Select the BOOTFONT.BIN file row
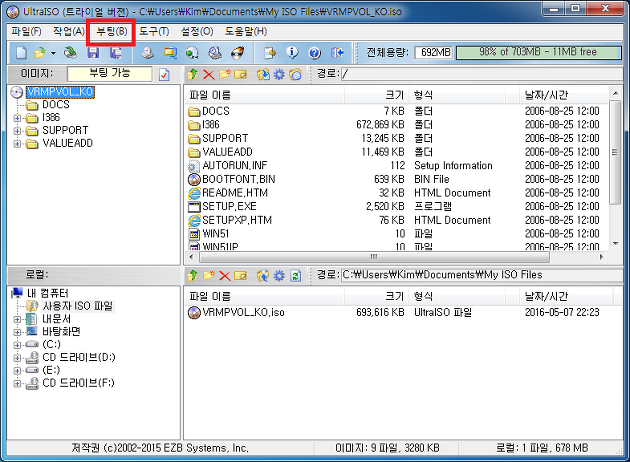The height and width of the screenshot is (462, 630). pos(397,179)
